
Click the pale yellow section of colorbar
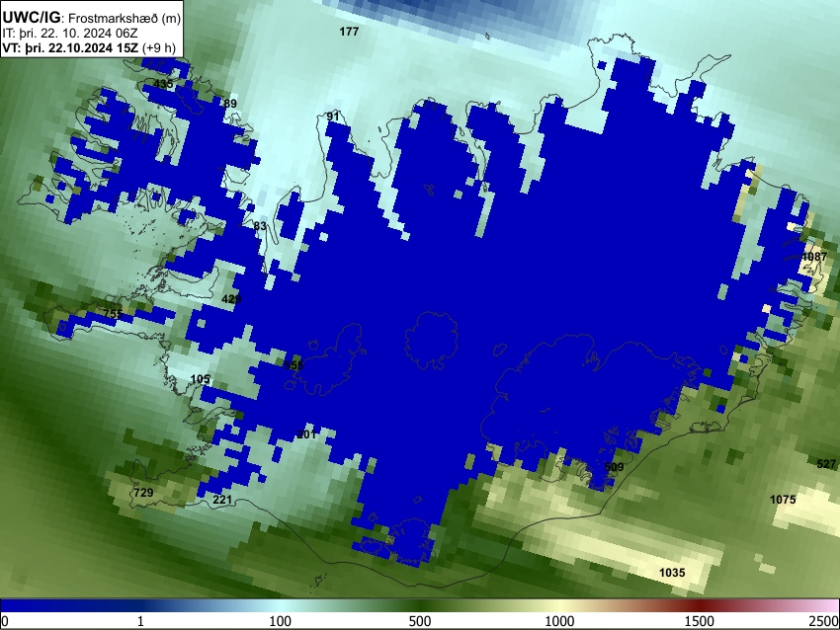coord(559,605)
